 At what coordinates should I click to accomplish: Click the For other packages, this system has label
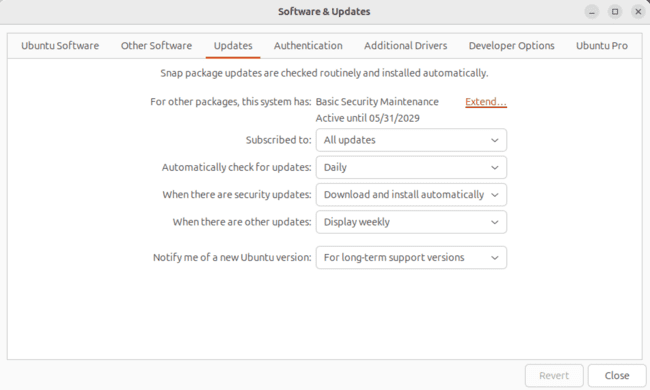pos(231,102)
